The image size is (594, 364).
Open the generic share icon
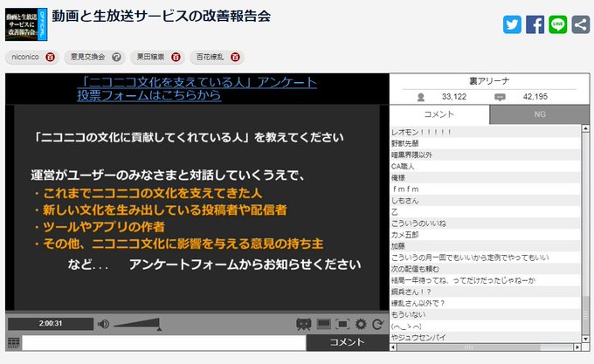[x=581, y=24]
